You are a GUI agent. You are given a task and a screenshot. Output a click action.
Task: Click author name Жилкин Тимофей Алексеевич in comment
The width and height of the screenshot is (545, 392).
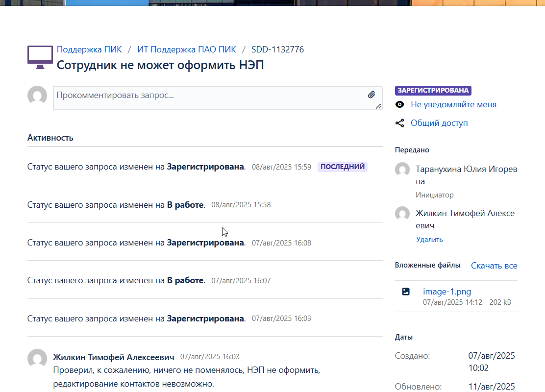pos(114,357)
